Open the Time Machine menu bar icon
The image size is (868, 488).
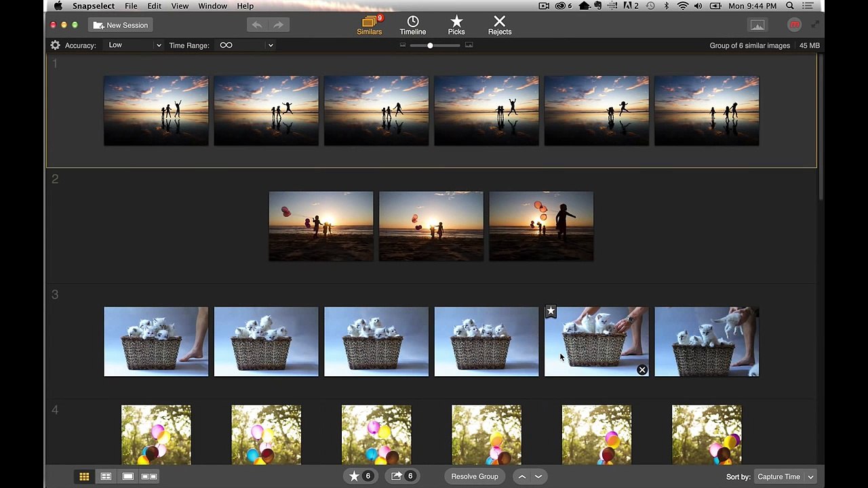point(650,6)
